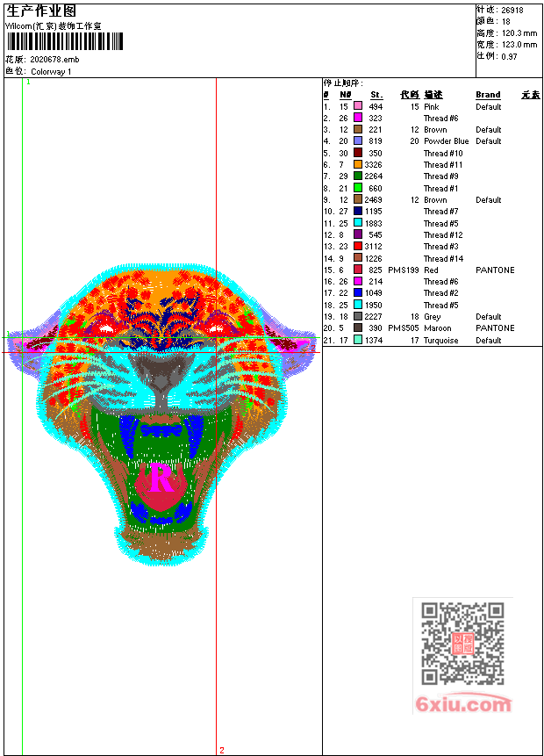Screen dimensions: 544x756
Task: Choose the purple Thread #12 swatch
Action: (x=358, y=234)
